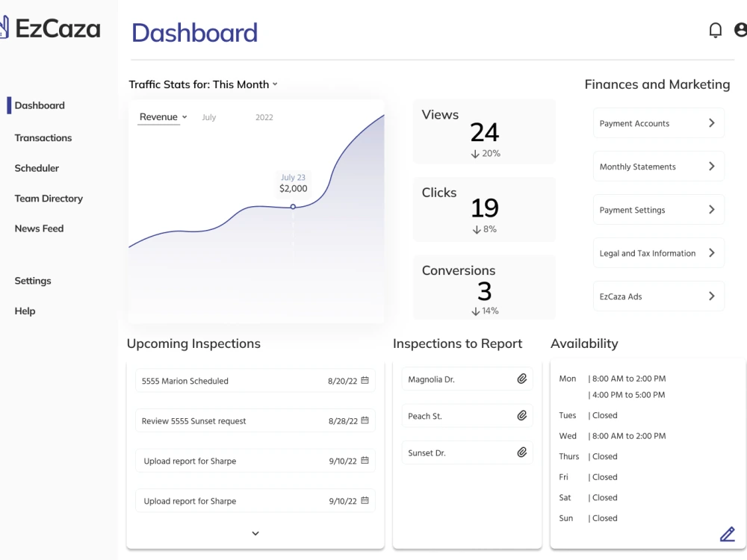The height and width of the screenshot is (560, 747).
Task: Open the Scheduler from the sidebar
Action: coord(37,168)
